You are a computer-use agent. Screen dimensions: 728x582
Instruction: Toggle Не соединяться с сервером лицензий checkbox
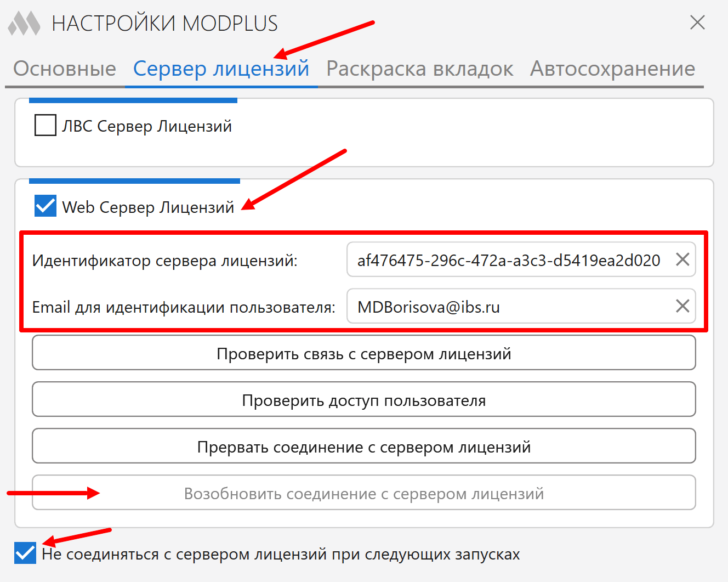[25, 553]
